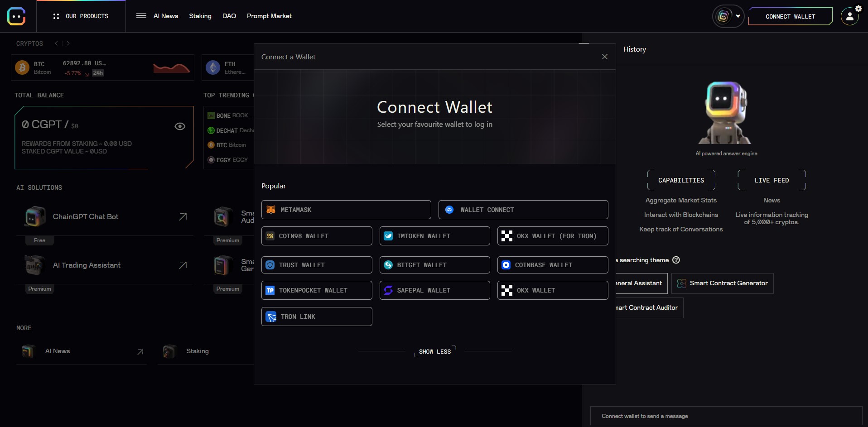Click the AI Trading Assistant icon
Screen dimensions: 868x427
(x=35, y=265)
